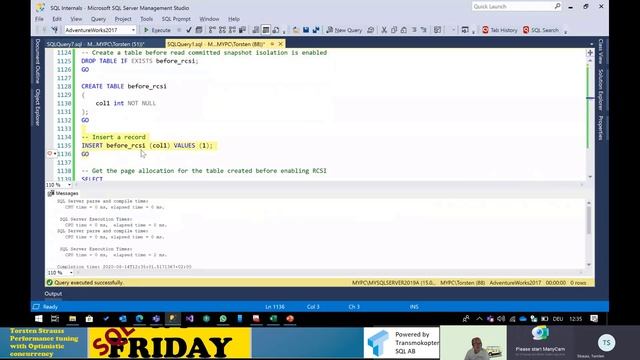This screenshot has width=640, height=360.
Task: Open Excel from taskbar
Action: pyautogui.click(x=273, y=319)
